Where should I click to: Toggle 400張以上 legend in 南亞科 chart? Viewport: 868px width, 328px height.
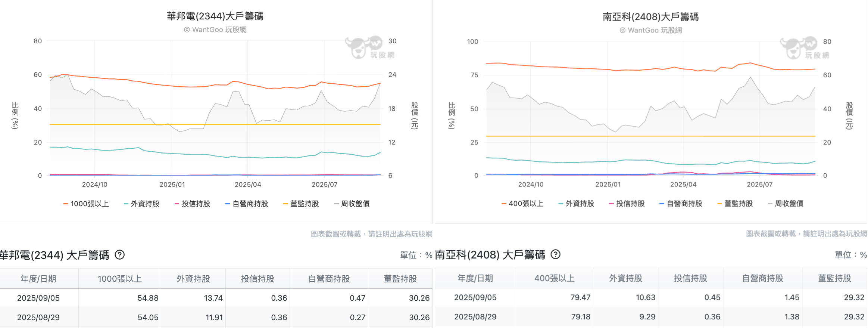pos(522,204)
